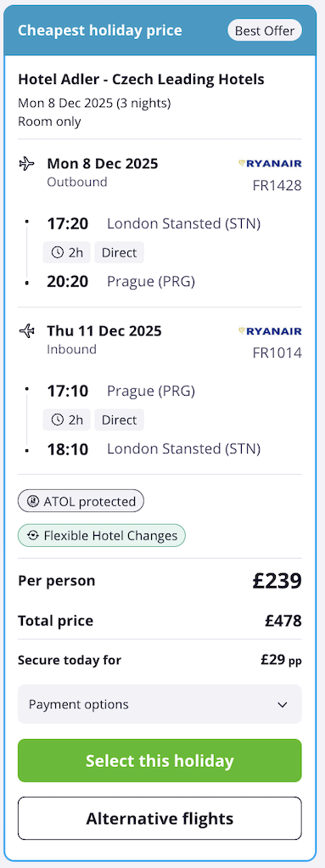
Task: Click the Best Offer badge
Action: [265, 31]
